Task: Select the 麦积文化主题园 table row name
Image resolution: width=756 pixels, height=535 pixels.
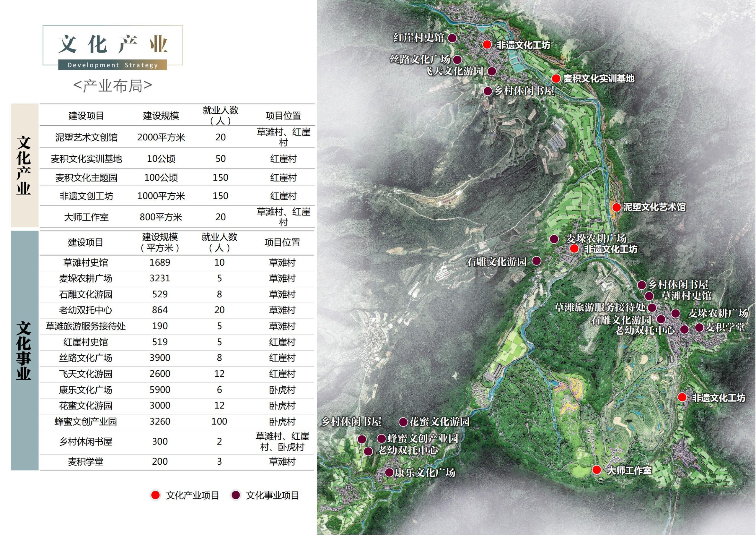Action: (x=86, y=178)
